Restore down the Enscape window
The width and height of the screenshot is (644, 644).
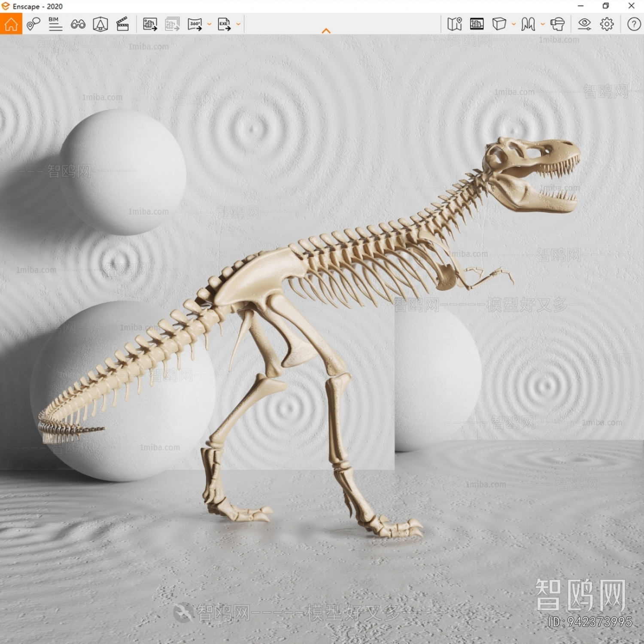pos(606,6)
